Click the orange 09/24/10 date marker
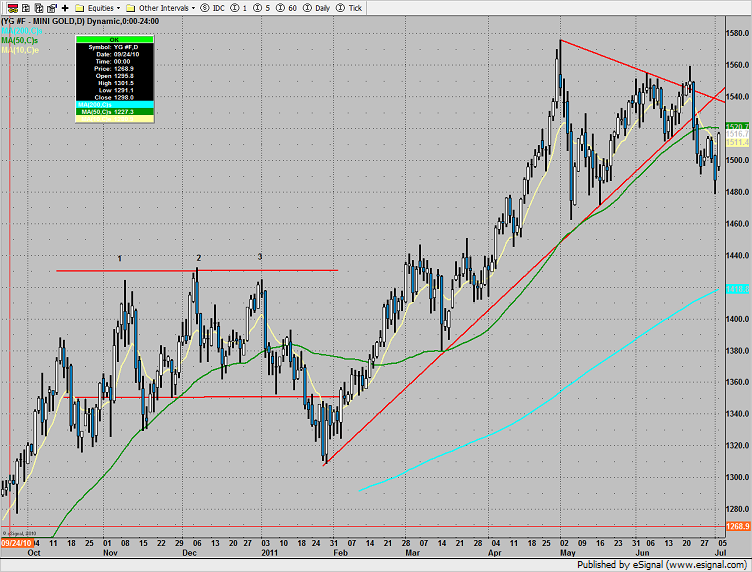The width and height of the screenshot is (752, 572). (16, 543)
